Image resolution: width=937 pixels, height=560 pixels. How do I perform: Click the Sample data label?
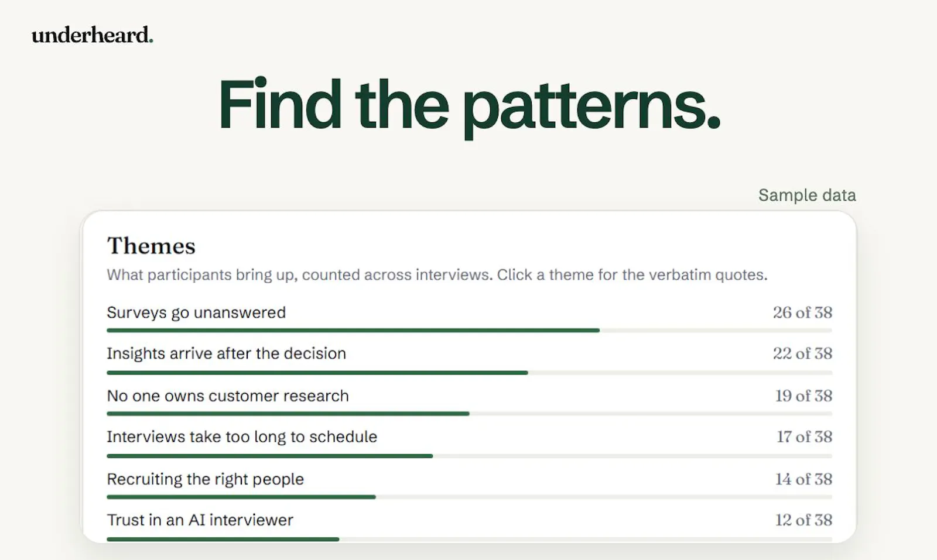coord(807,195)
